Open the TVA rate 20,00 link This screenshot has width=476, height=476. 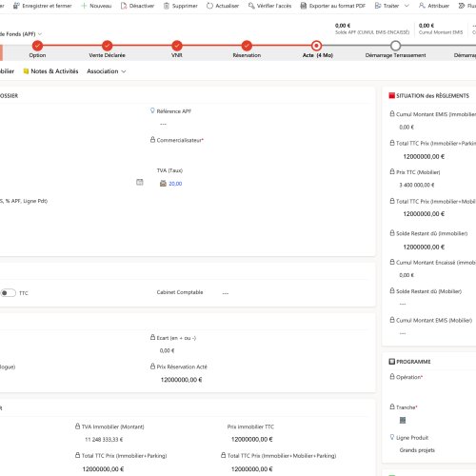tap(175, 184)
